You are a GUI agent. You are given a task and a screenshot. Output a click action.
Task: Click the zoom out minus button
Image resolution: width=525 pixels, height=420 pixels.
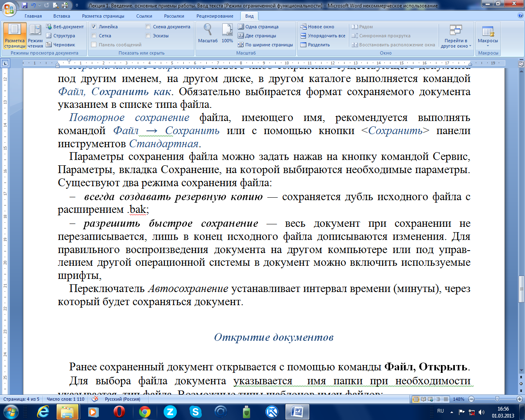[x=471, y=399]
